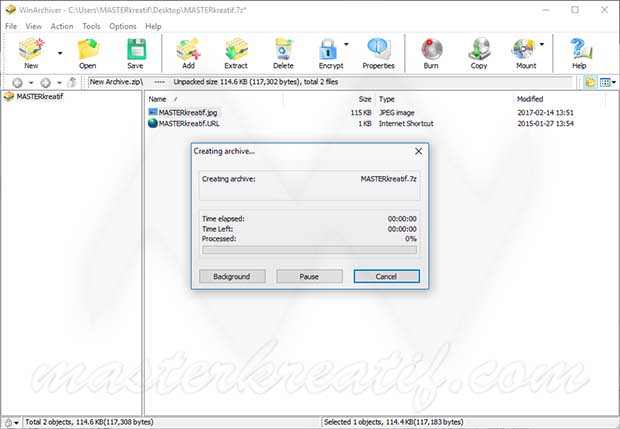Cancel the archive creation

(387, 276)
